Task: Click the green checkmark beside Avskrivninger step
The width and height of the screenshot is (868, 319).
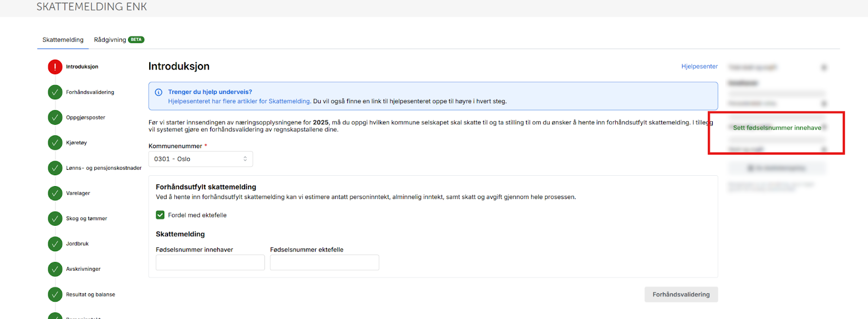Action: [55, 269]
